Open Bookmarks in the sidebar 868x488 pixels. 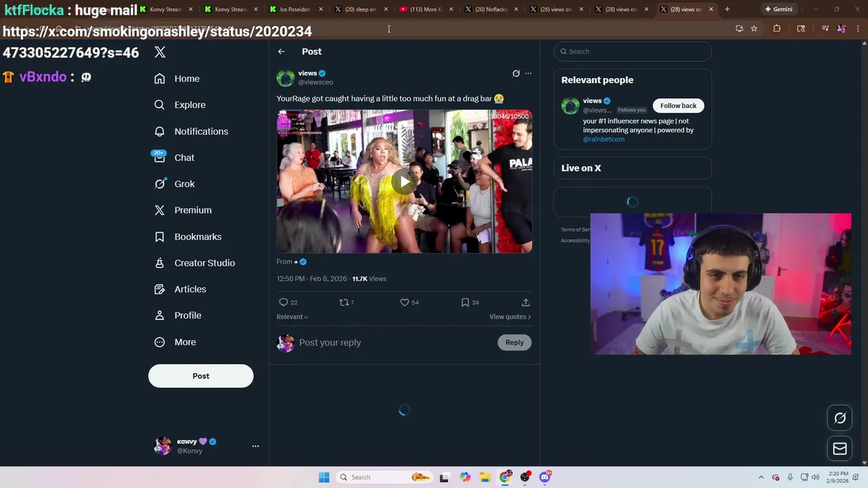click(x=188, y=237)
